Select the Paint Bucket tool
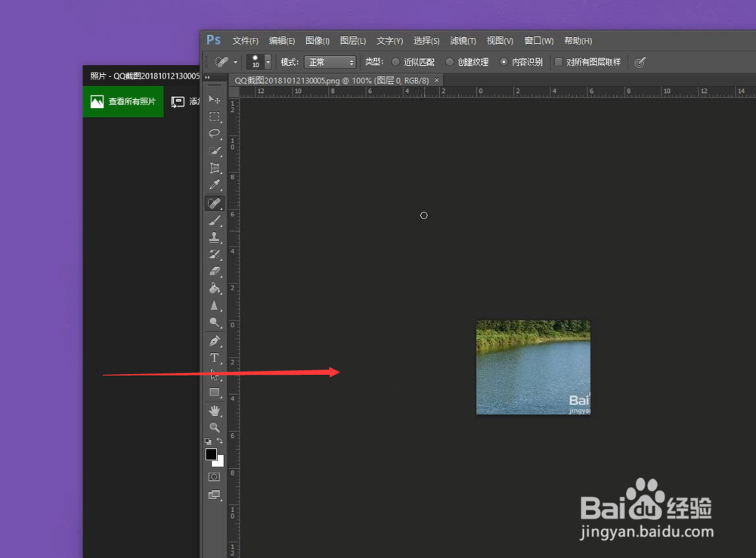The image size is (756, 558). [x=215, y=288]
